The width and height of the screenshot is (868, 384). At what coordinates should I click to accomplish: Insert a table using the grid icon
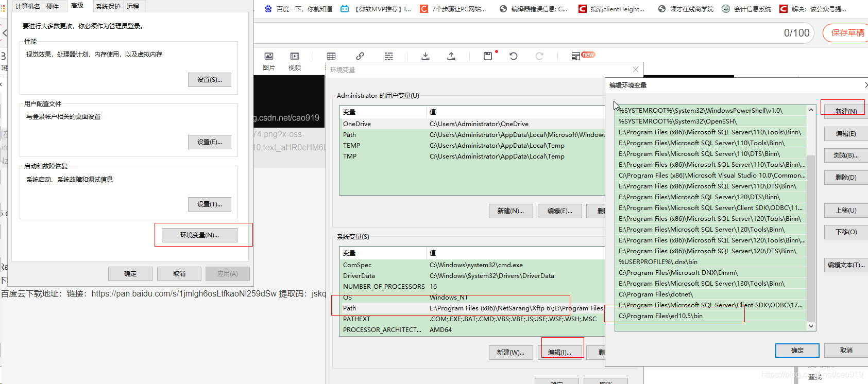(x=331, y=56)
